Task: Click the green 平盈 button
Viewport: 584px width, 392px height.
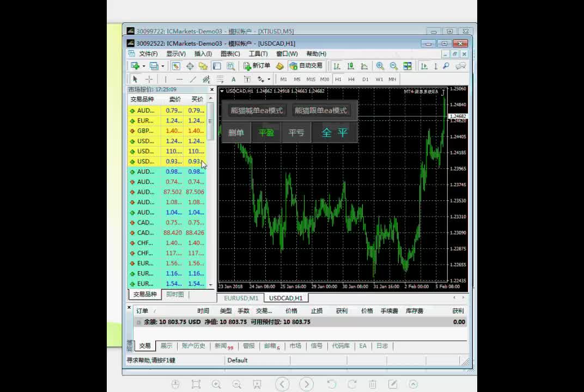Action: tap(266, 132)
